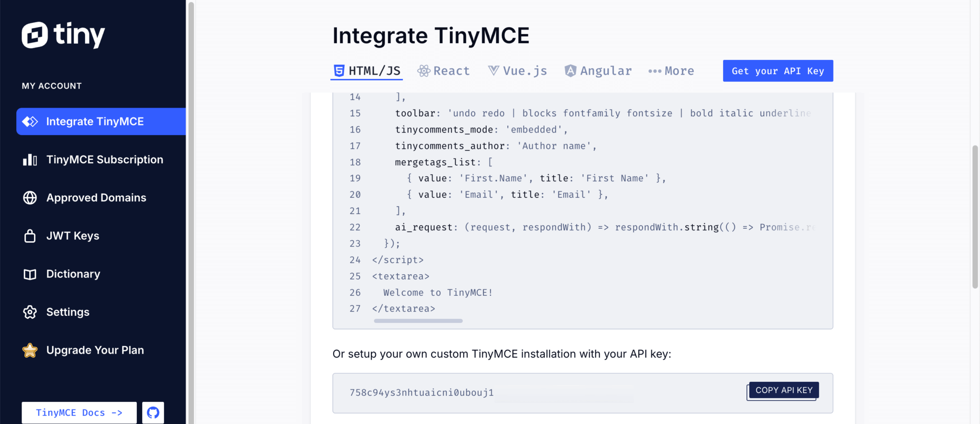Click code line with 'Email' value
Image resolution: width=980 pixels, height=424 pixels.
[x=507, y=195]
